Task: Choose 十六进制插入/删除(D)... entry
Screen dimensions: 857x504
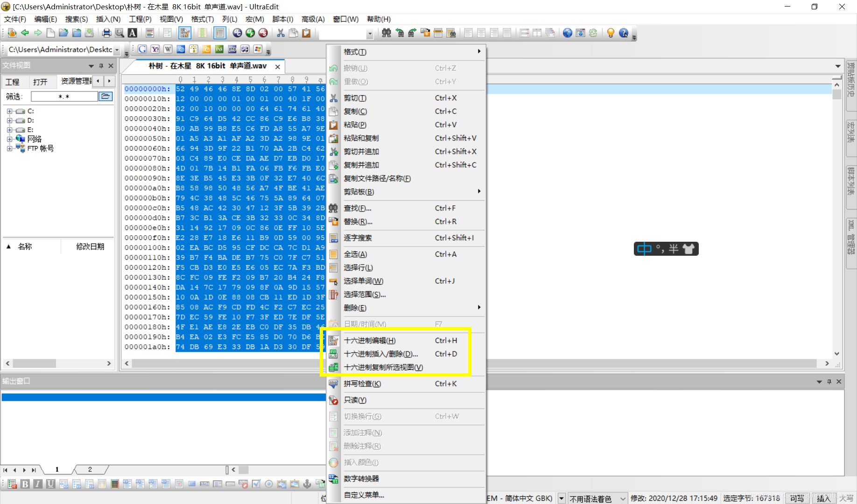Action: (x=406, y=354)
